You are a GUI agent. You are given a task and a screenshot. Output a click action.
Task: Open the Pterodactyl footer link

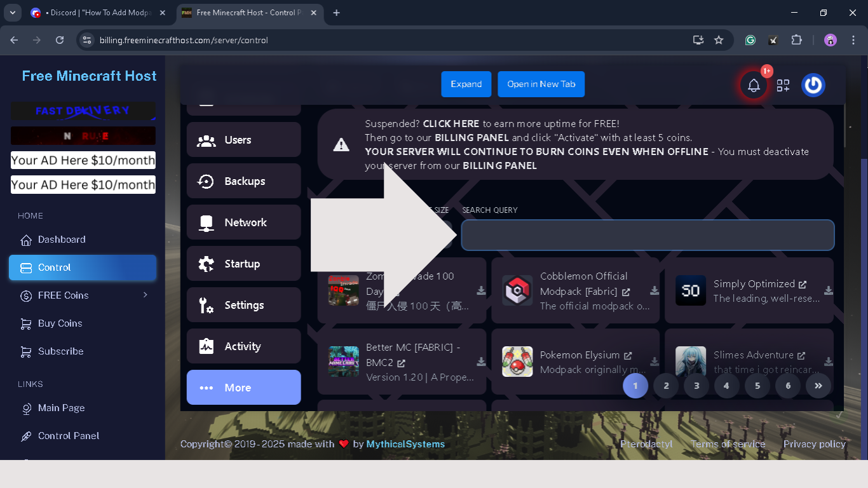tap(646, 444)
